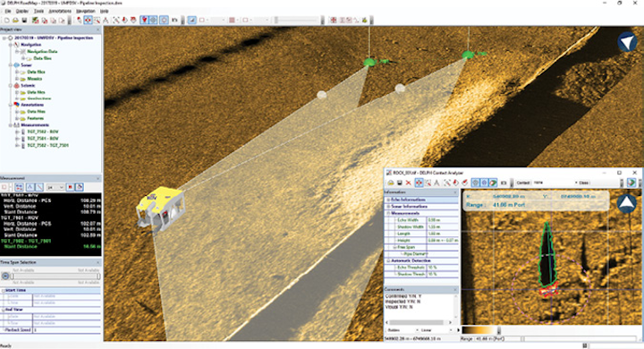Click the New project icon in main toolbar
Screen dimensions: 644x349
7,21
